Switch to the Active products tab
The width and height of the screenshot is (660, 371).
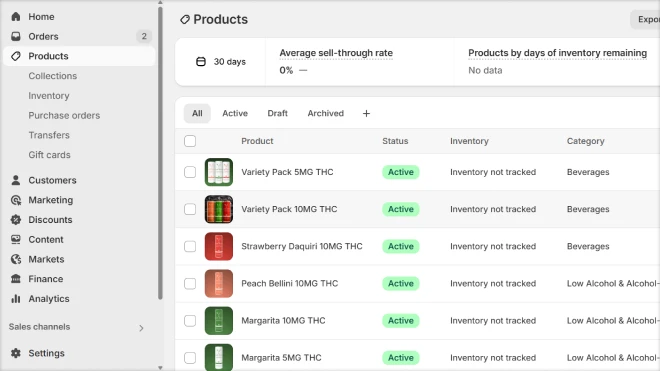tap(235, 113)
